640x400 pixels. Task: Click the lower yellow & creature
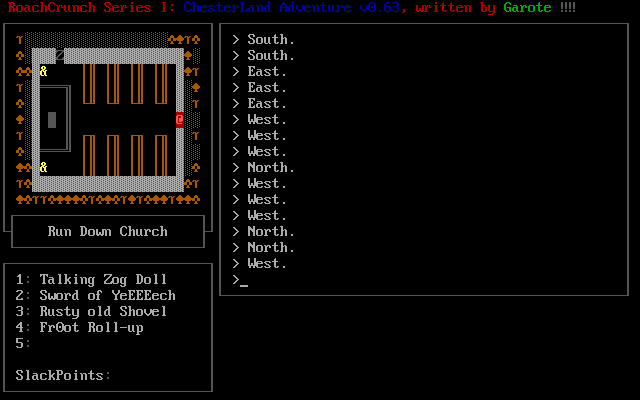point(44,167)
